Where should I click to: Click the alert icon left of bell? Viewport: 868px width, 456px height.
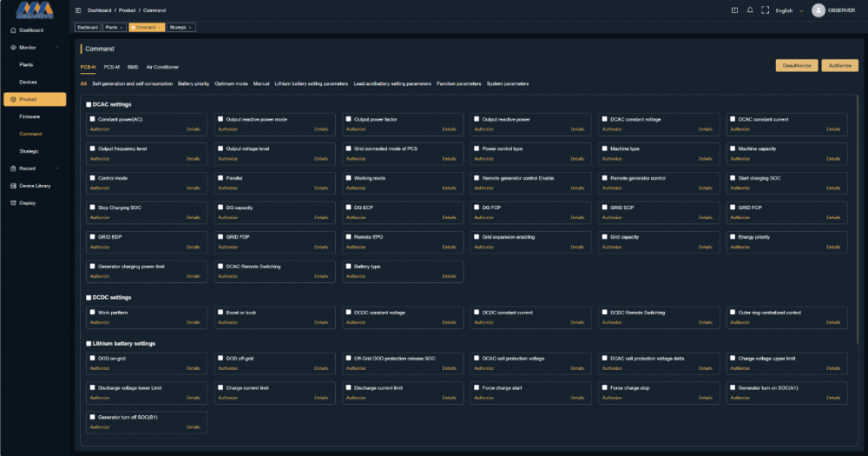[x=734, y=10]
